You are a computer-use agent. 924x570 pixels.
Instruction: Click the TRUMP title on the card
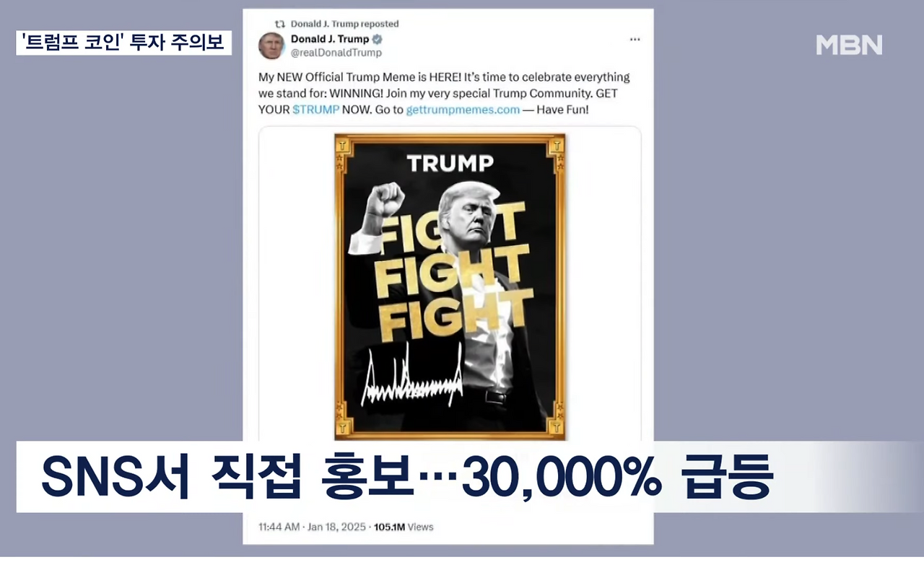tap(450, 163)
